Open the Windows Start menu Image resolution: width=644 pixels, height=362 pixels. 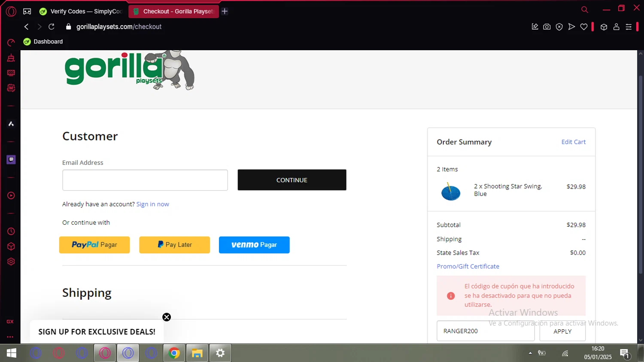click(12, 353)
